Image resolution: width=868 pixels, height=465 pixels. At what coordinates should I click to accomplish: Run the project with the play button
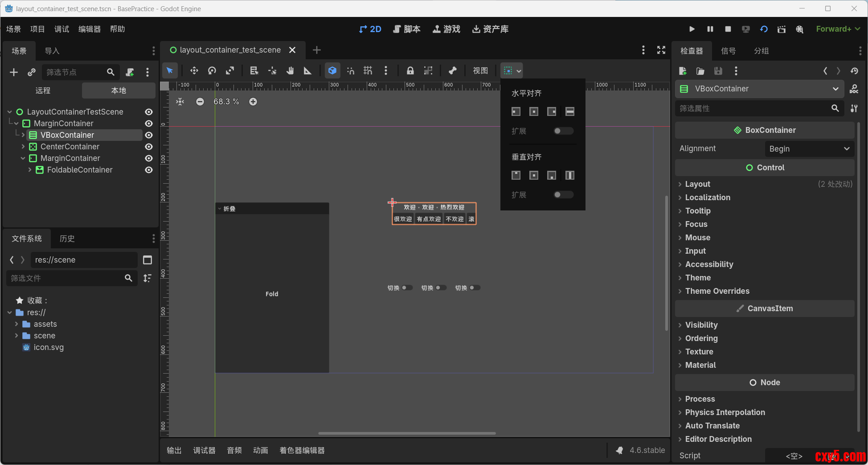(692, 29)
